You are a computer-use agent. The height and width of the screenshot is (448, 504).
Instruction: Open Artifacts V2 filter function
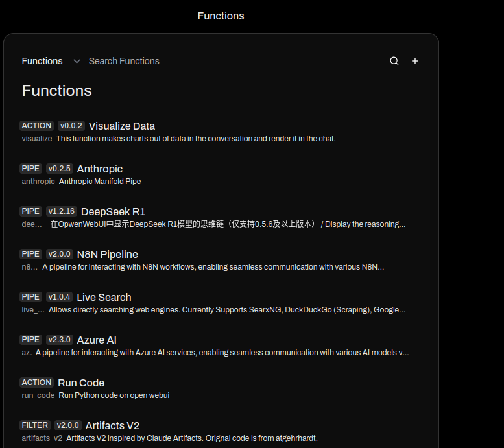click(x=112, y=425)
